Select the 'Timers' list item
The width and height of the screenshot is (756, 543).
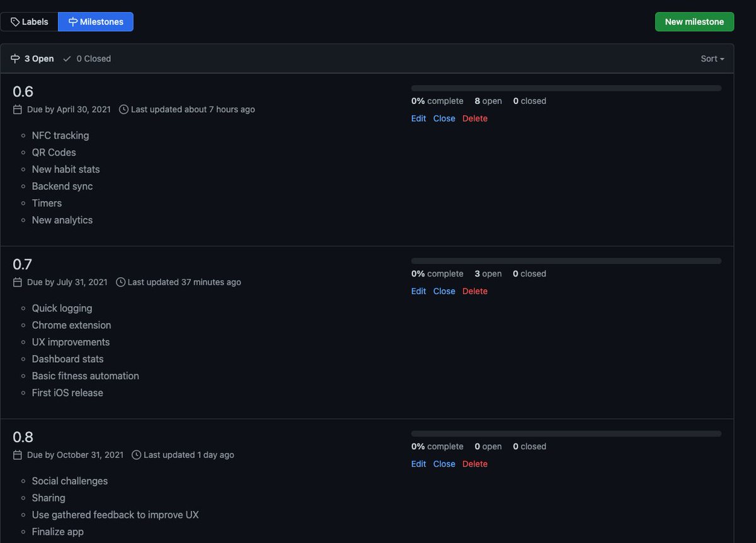tap(47, 203)
